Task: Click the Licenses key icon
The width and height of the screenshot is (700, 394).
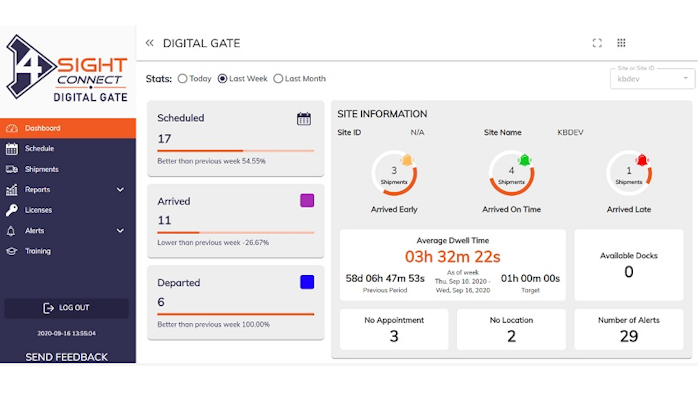Action: [x=12, y=210]
